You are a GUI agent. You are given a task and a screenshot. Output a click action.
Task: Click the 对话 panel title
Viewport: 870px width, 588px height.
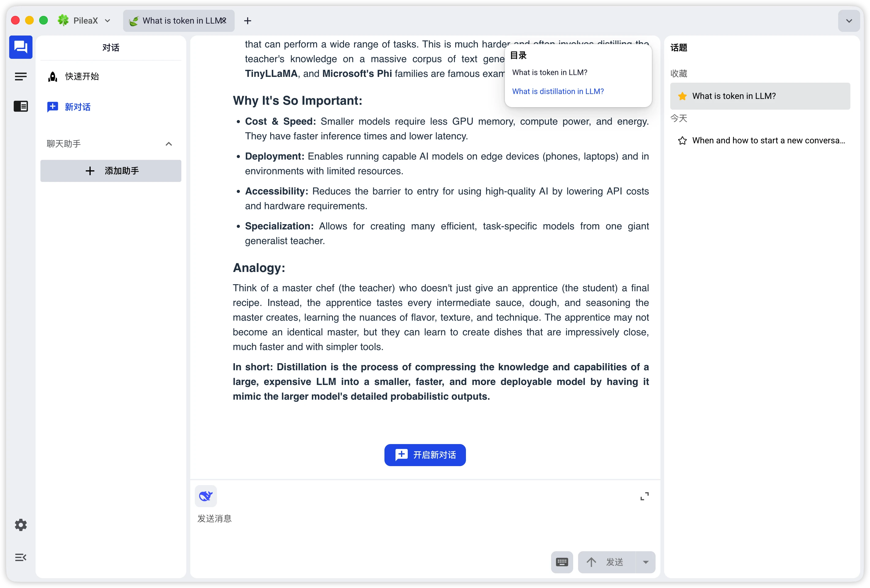pos(111,47)
